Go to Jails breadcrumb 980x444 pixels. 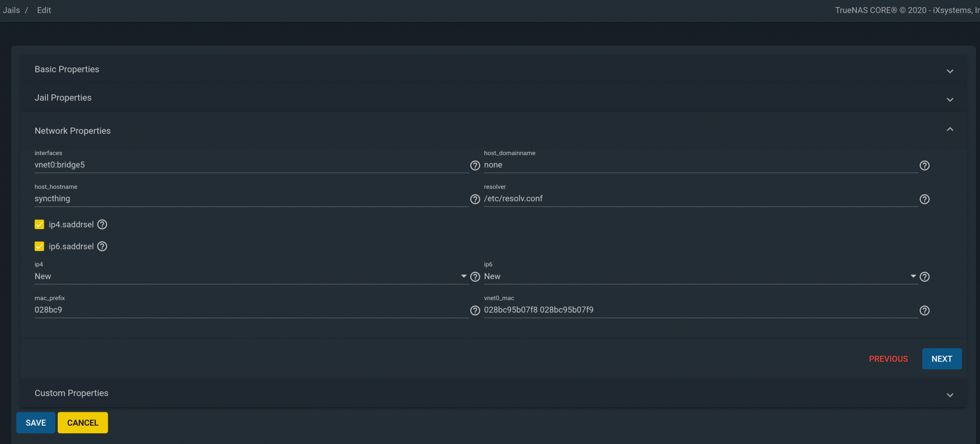tap(11, 10)
